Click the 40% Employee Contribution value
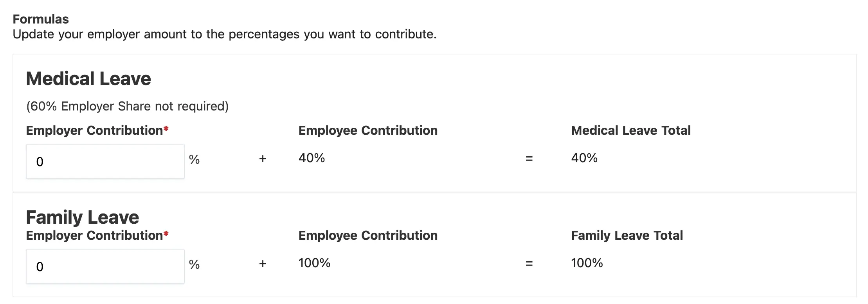The height and width of the screenshot is (304, 868). 312,158
